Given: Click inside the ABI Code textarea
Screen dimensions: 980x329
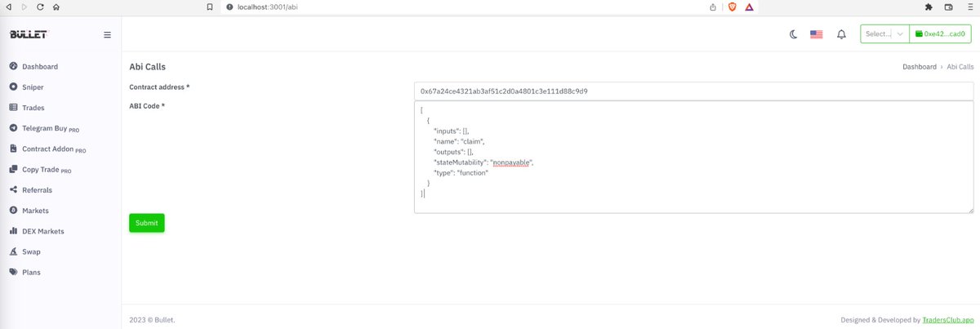Looking at the screenshot, I should pyautogui.click(x=693, y=158).
